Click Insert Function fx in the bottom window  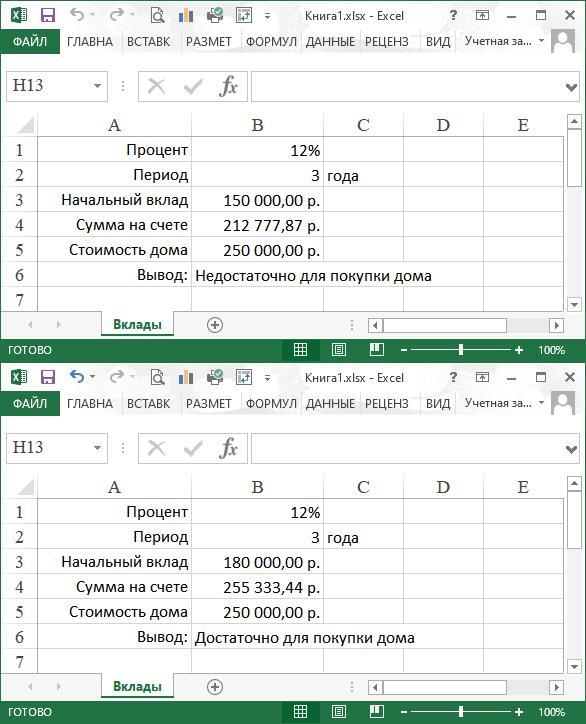[x=228, y=448]
